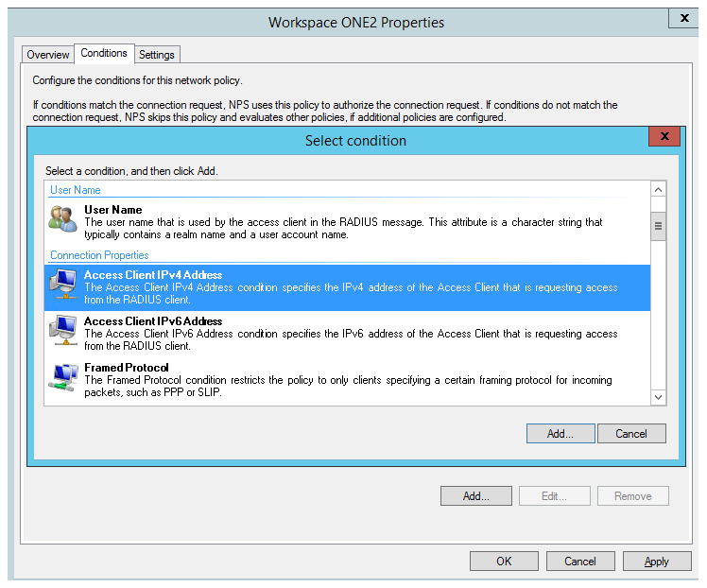Open the Settings tab
707x588 pixels.
coord(157,55)
